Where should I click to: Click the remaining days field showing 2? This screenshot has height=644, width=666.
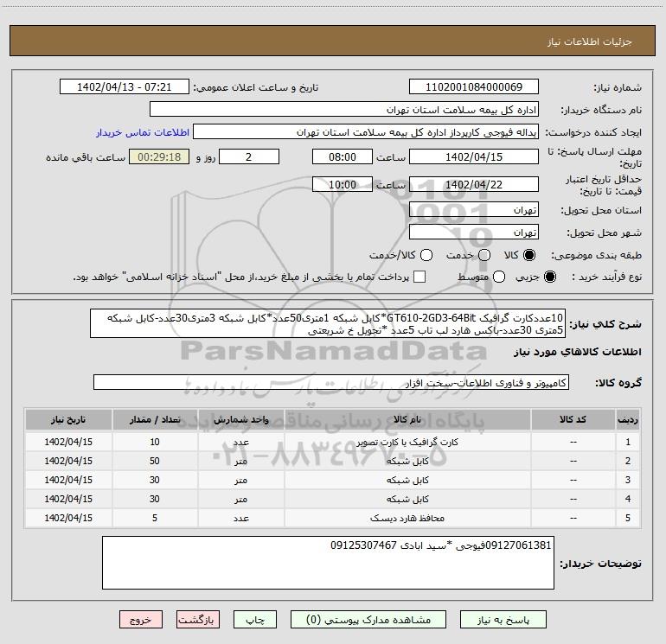pyautogui.click(x=249, y=156)
